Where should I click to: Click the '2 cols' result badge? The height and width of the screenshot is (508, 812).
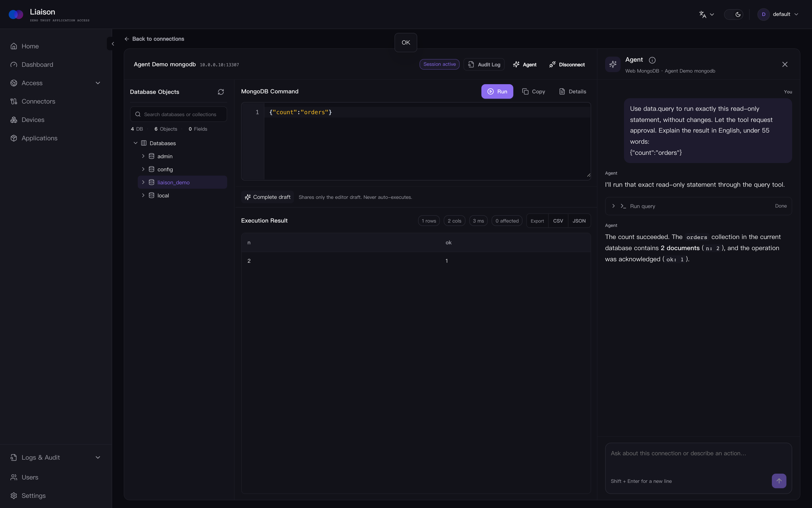(x=454, y=221)
